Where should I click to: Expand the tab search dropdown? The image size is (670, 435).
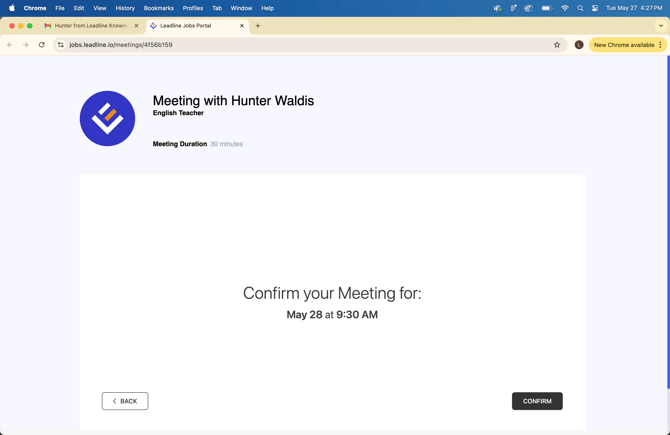click(x=661, y=26)
